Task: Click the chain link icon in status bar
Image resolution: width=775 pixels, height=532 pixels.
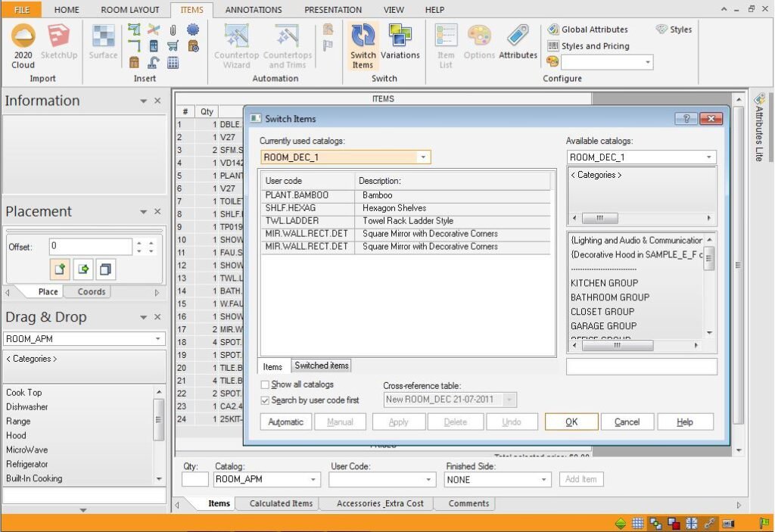Action: [709, 523]
